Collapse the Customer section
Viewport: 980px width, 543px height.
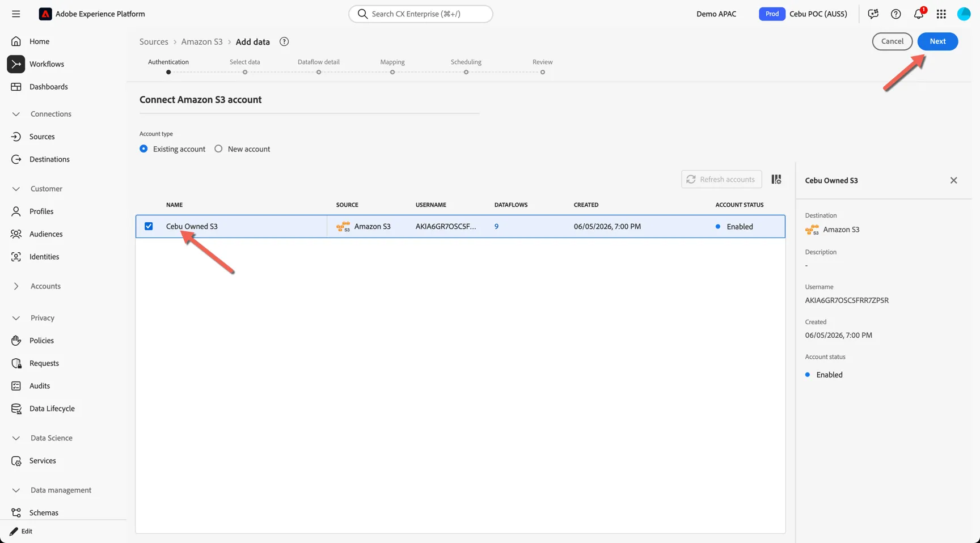coord(16,189)
